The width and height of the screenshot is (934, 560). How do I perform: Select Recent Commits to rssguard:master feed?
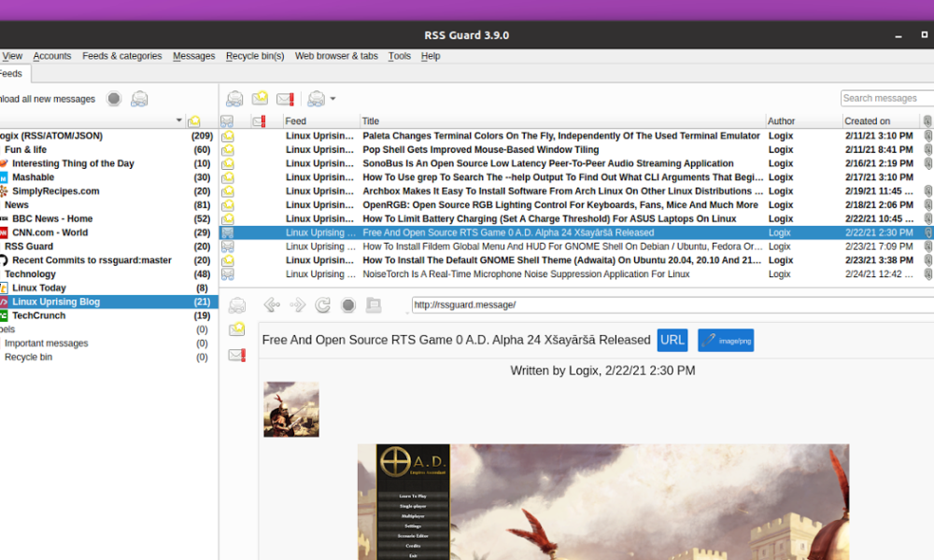coord(92,260)
